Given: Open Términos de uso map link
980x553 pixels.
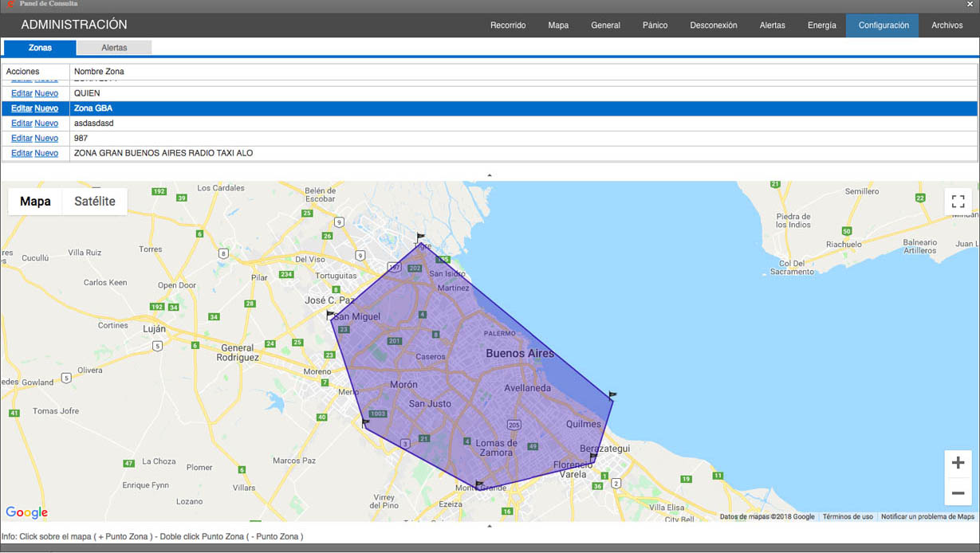Looking at the screenshot, I should click(x=848, y=517).
